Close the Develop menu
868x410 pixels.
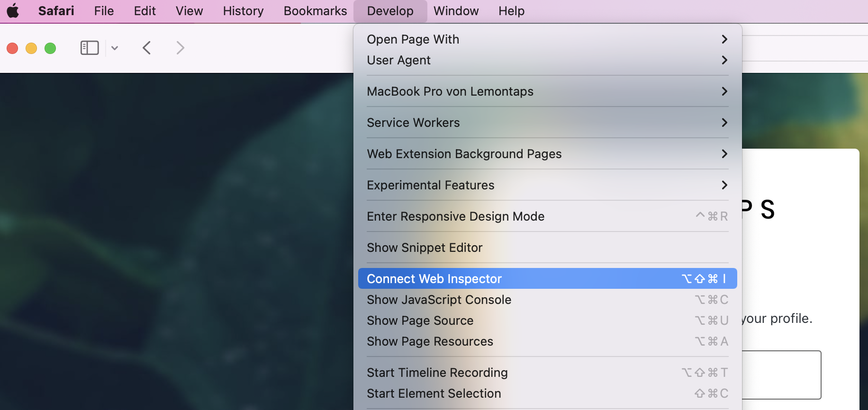(390, 11)
